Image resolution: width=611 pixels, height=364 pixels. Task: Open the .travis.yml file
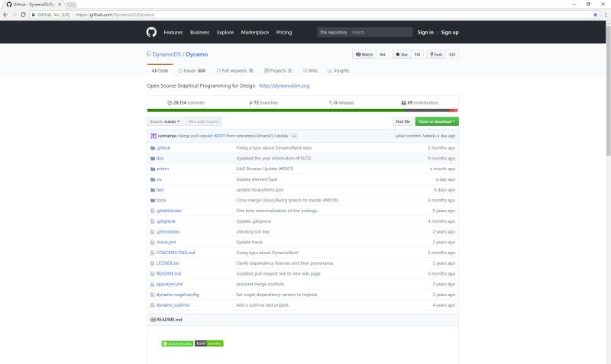pos(166,242)
